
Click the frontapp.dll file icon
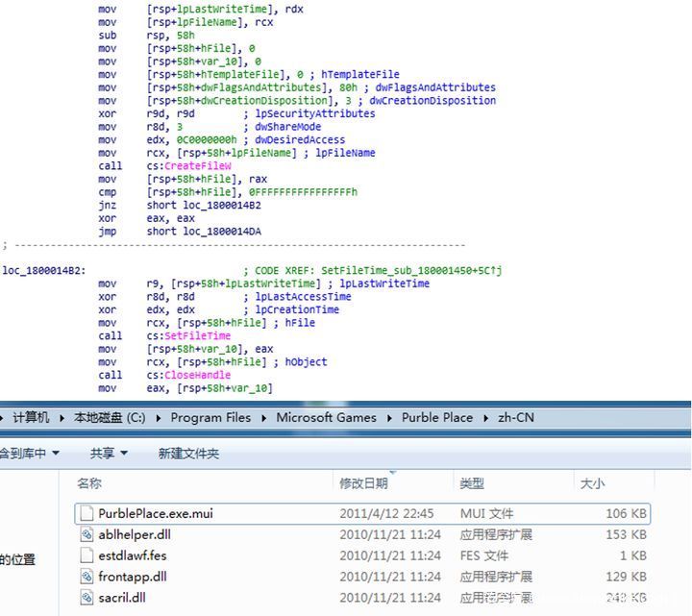point(86,577)
